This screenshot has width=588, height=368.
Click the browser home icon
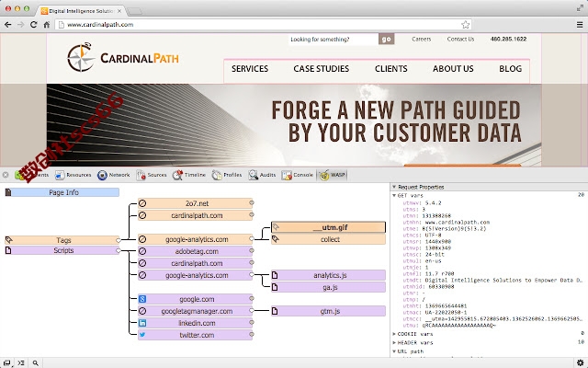(47, 25)
